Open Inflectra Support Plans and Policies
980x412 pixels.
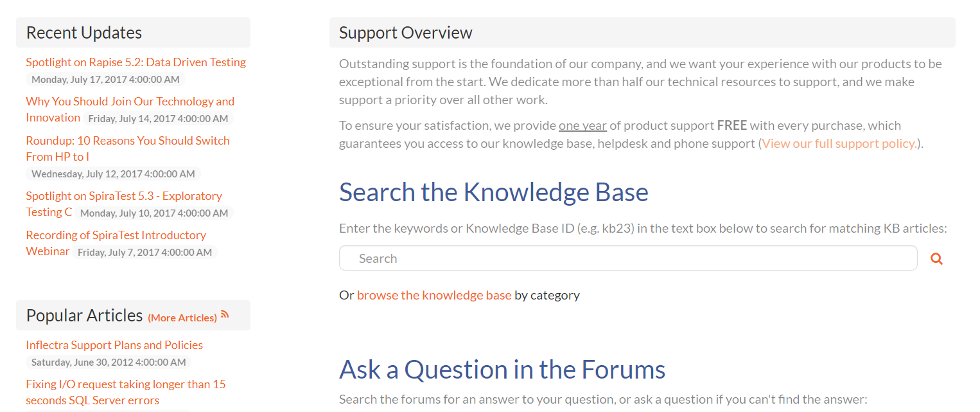[x=114, y=345]
